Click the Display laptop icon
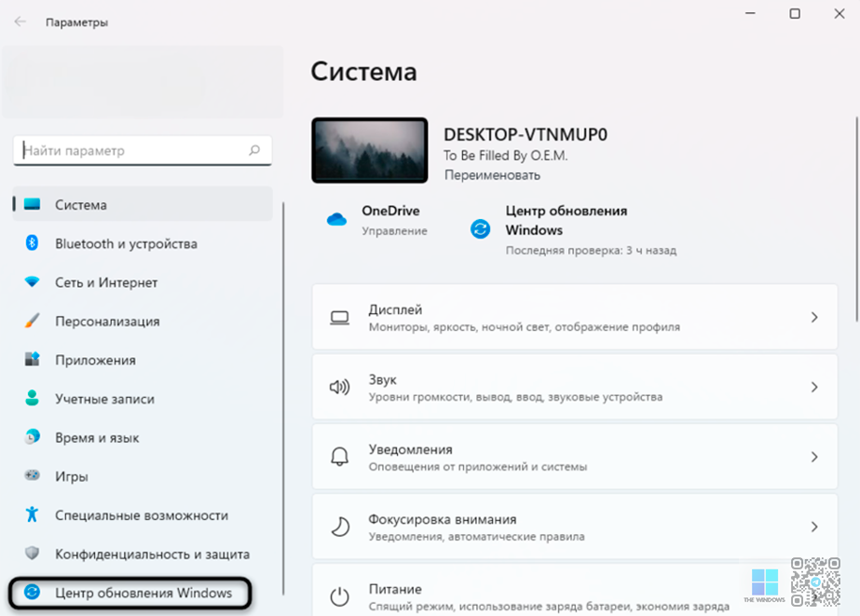 [339, 318]
